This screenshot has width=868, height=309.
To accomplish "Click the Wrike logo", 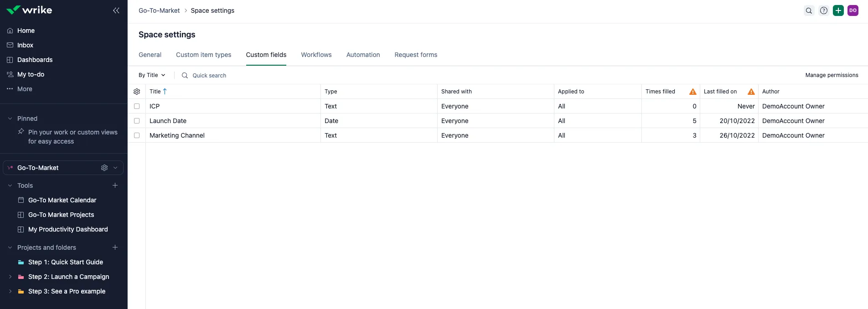I will (x=29, y=10).
